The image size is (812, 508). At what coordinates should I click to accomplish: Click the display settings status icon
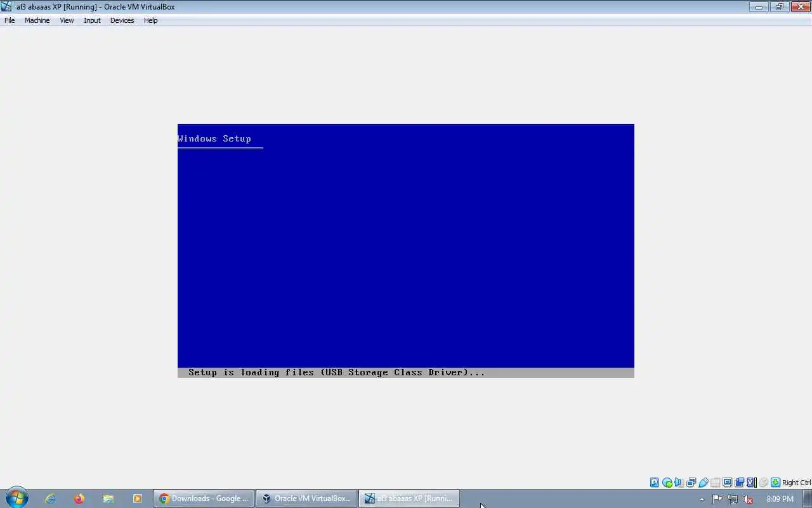[727, 483]
